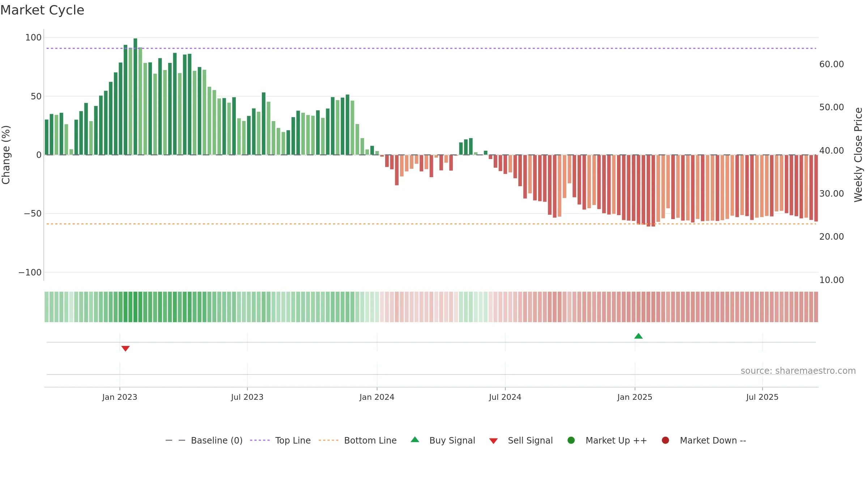Click the Jul 2025 x-axis label
Screen dimensions: 868x488
click(762, 397)
